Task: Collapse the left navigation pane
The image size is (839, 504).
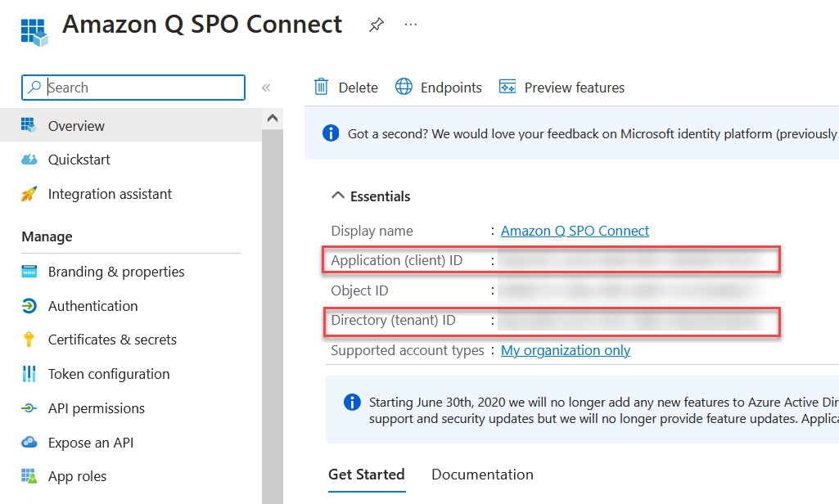Action: [x=265, y=87]
